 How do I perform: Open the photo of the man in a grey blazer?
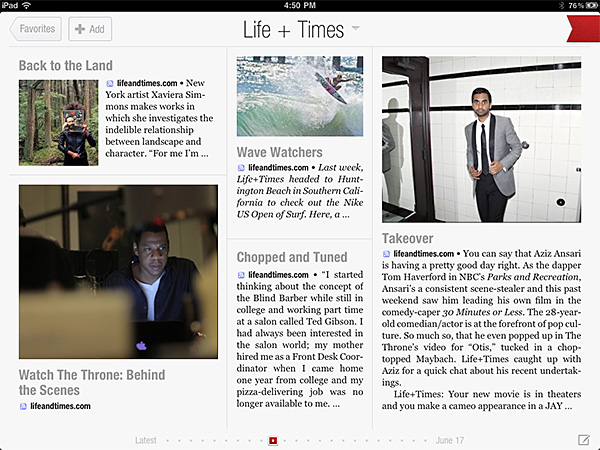coord(481,139)
